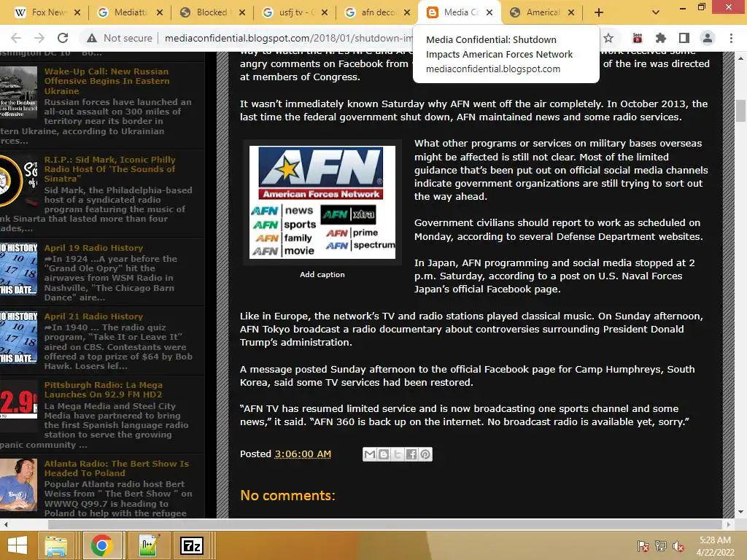Click the No comments heading

click(287, 495)
